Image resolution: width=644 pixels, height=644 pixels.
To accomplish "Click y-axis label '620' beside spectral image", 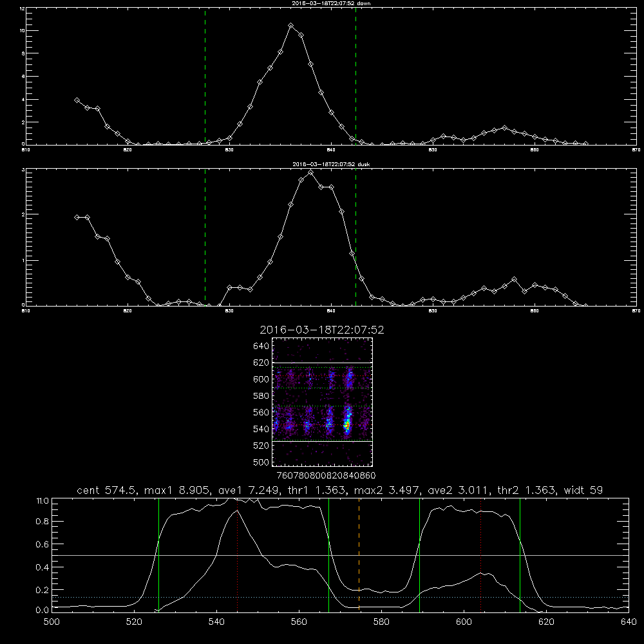I will click(x=261, y=363).
